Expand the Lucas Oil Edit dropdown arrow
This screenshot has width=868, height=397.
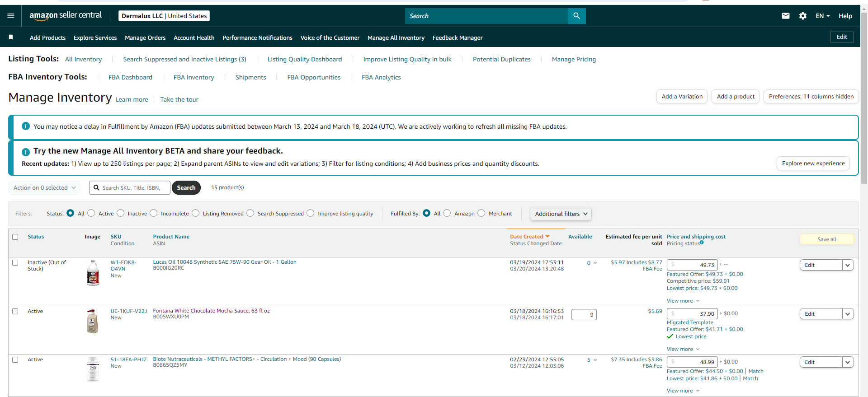click(848, 265)
